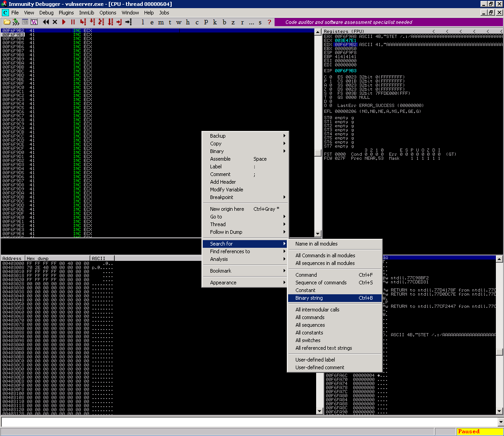The width and height of the screenshot is (504, 436).
Task: Open Memory map (m) toolbar button
Action: point(161,22)
